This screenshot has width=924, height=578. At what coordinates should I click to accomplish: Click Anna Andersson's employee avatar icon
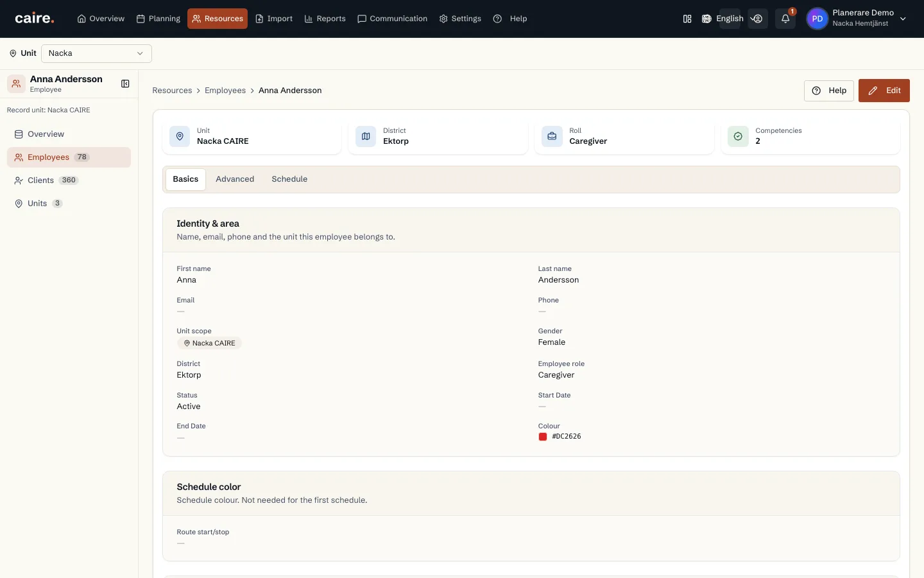pos(16,83)
